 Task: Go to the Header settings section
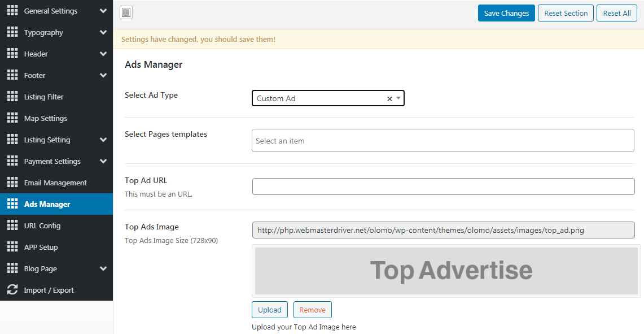[x=36, y=54]
